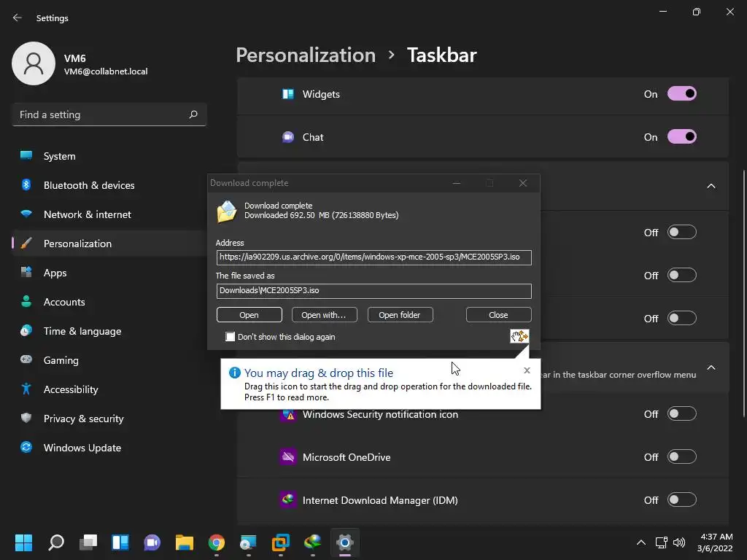Collapse the taskbar corner overflow section
Screen dimensions: 747x560
click(711, 367)
